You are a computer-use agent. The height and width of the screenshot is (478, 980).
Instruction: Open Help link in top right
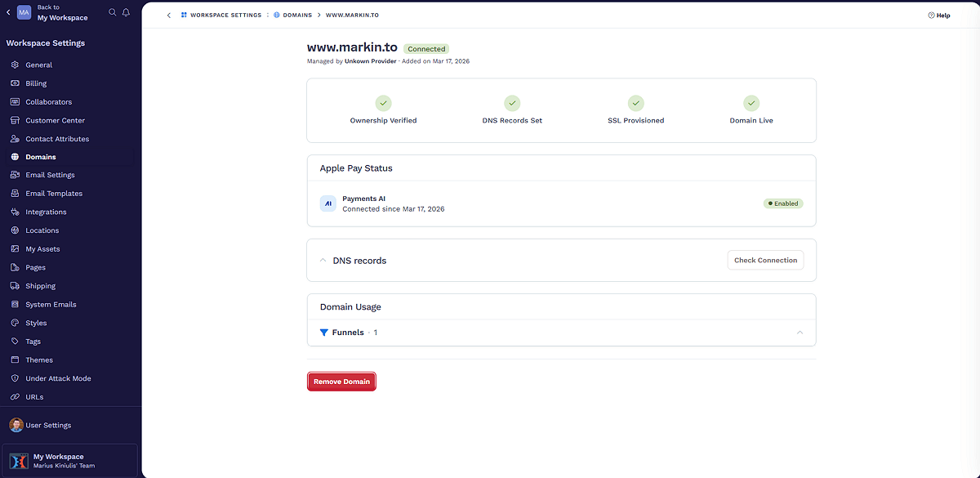[939, 16]
